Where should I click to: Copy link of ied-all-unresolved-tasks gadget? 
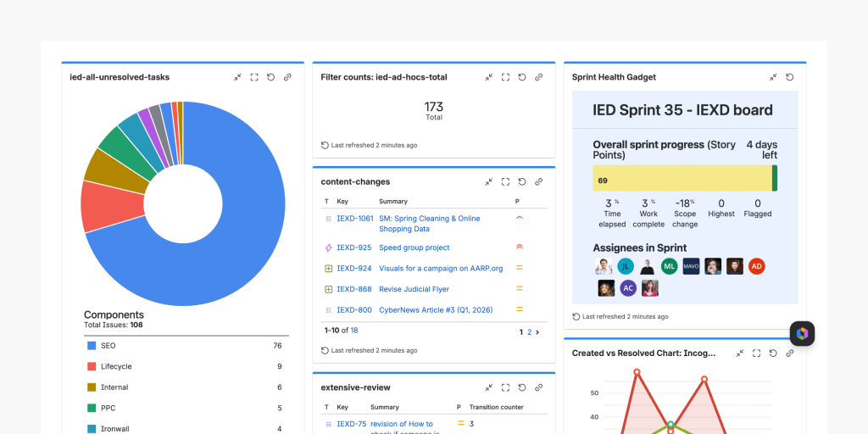pos(287,77)
